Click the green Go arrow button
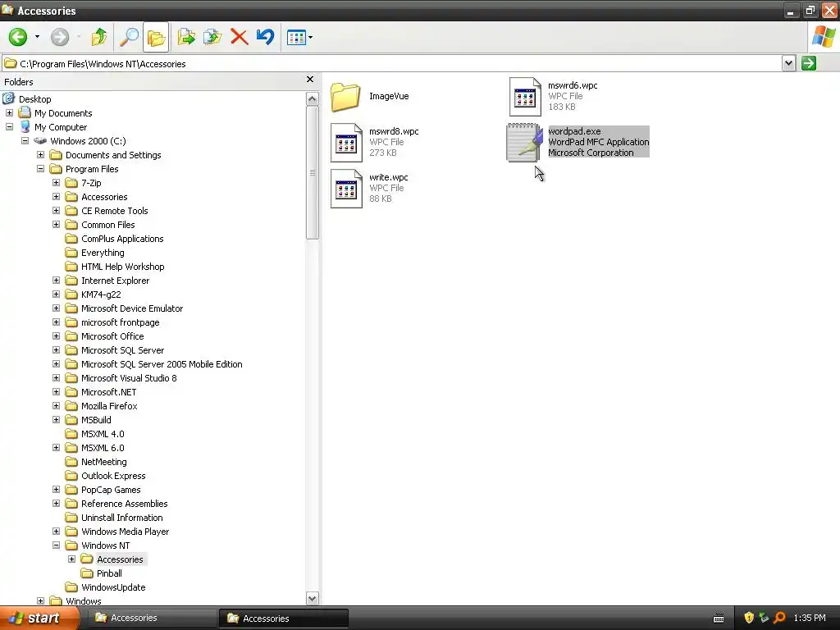 point(809,63)
